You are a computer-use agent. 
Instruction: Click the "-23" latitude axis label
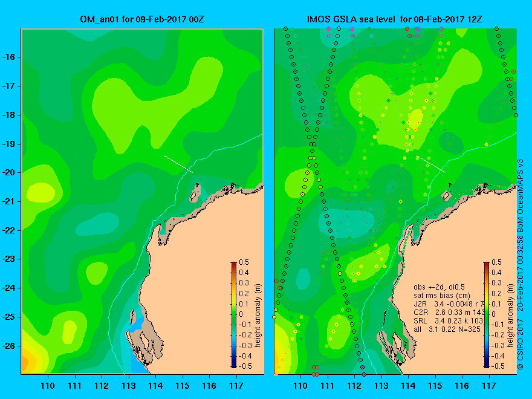pos(7,259)
